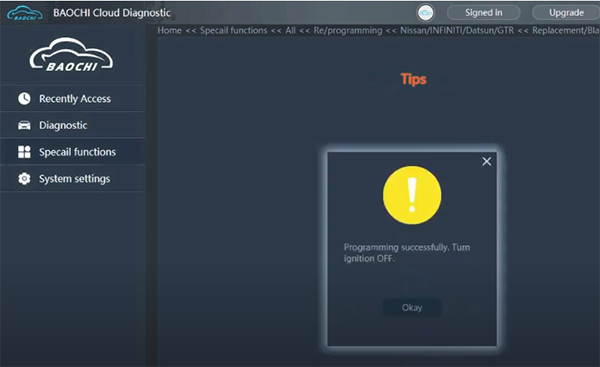The height and width of the screenshot is (367, 600).
Task: Open System settings in sidebar
Action: pyautogui.click(x=73, y=179)
